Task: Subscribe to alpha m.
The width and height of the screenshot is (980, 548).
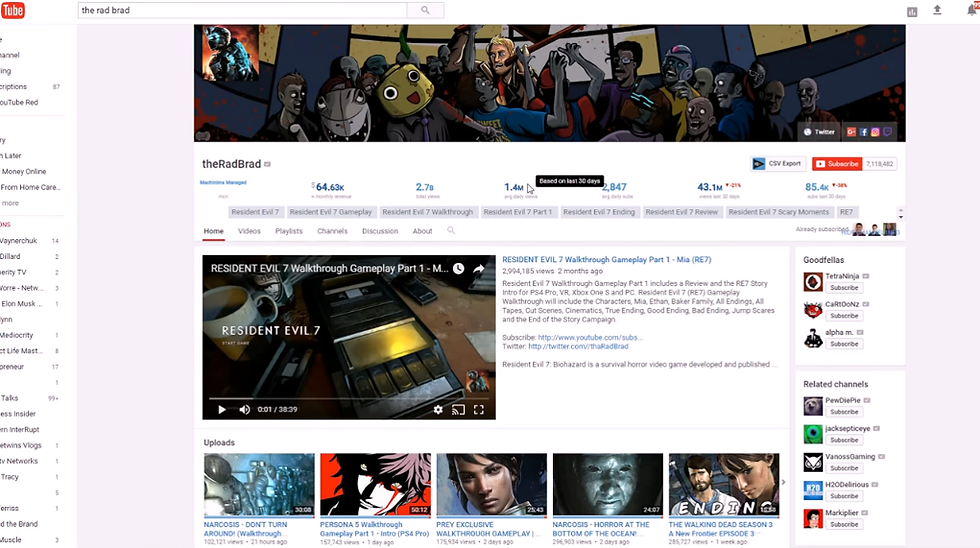Action: [844, 344]
